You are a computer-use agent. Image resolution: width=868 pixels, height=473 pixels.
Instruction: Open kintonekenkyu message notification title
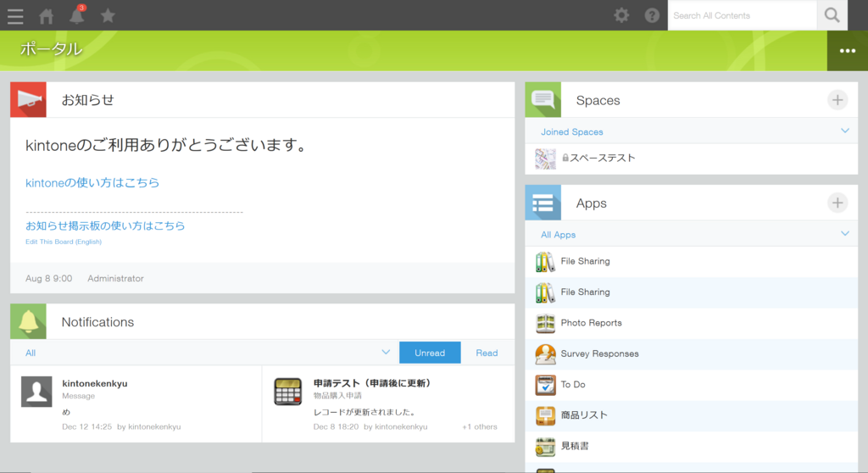pyautogui.click(x=95, y=383)
